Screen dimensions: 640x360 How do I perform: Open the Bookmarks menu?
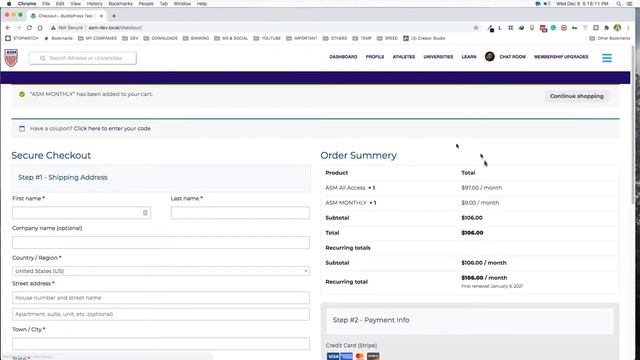tap(120, 4)
